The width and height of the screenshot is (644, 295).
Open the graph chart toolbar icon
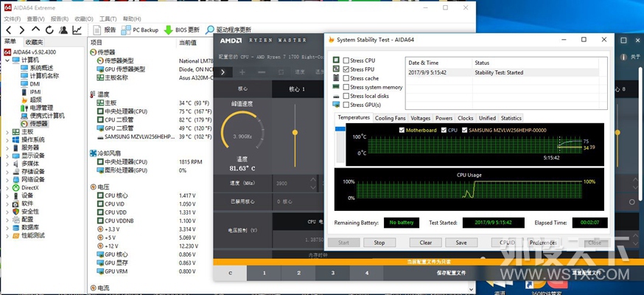(x=77, y=30)
